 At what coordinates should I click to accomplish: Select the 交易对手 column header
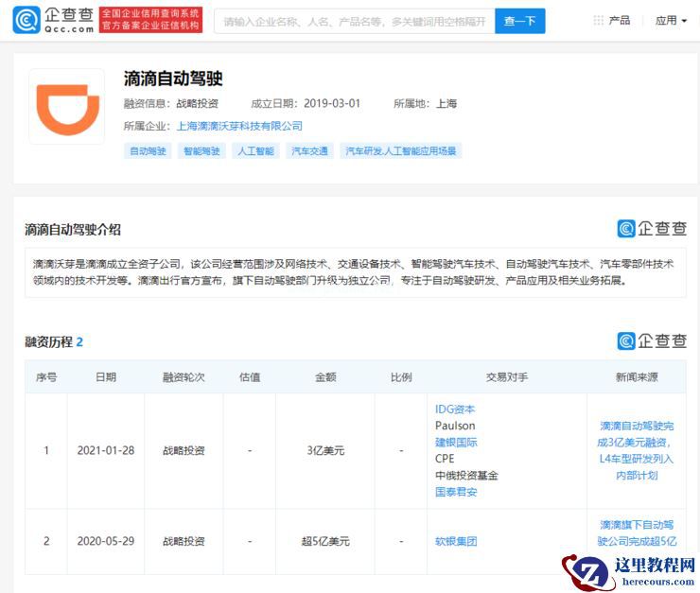tap(507, 377)
